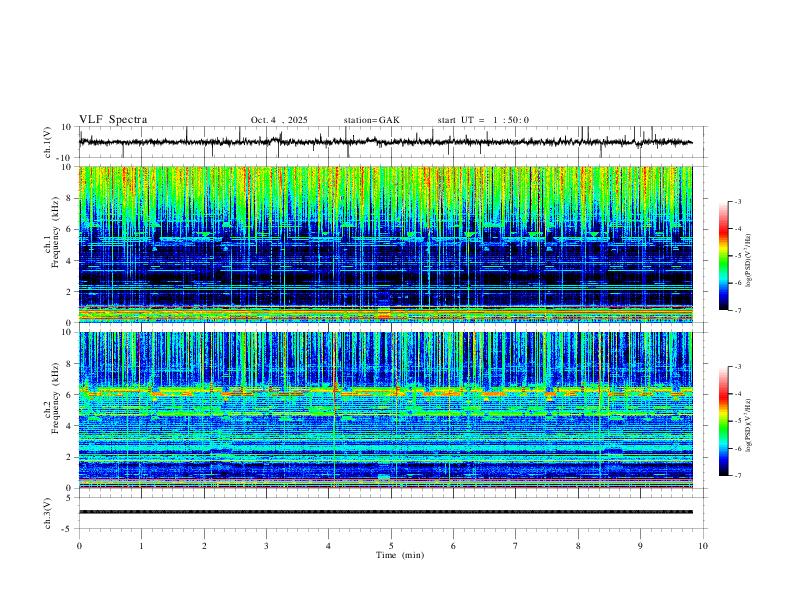
Task: Click the time axis tick label '10'
Action: pos(703,546)
